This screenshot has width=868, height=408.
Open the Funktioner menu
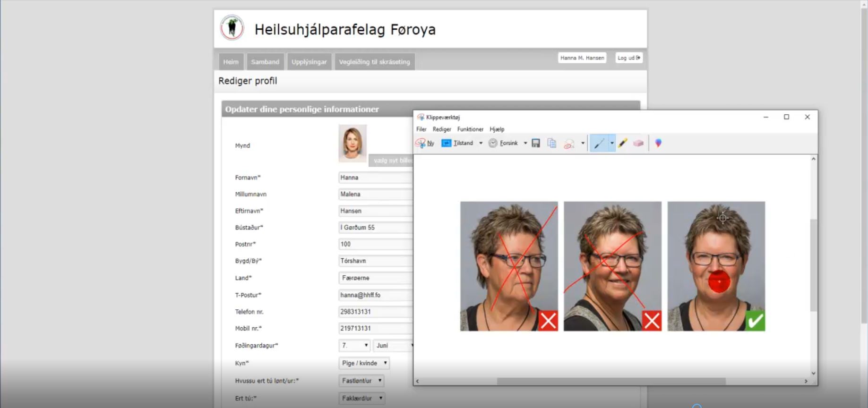[x=470, y=129]
